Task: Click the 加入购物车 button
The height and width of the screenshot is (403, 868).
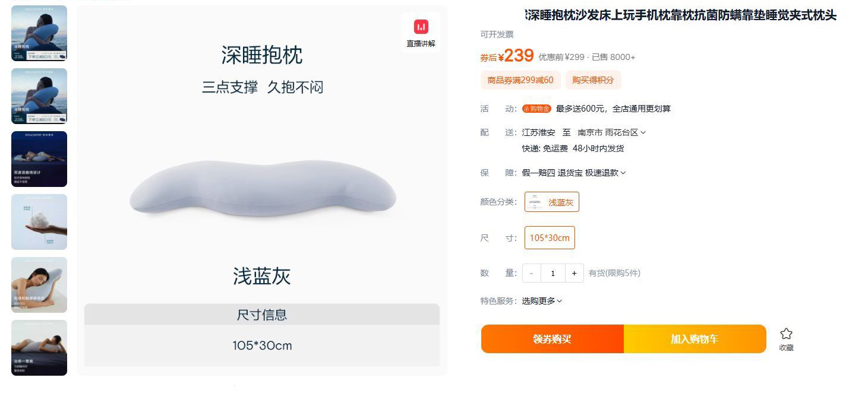Action: click(695, 339)
